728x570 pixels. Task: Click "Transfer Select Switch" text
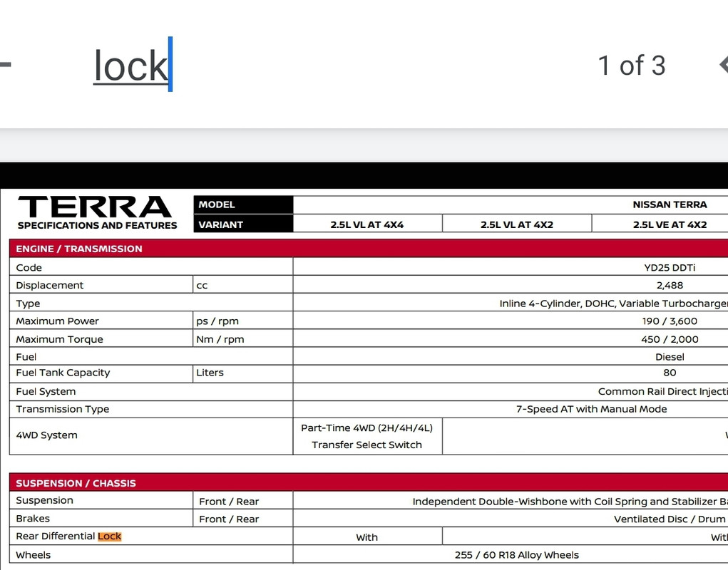[366, 445]
